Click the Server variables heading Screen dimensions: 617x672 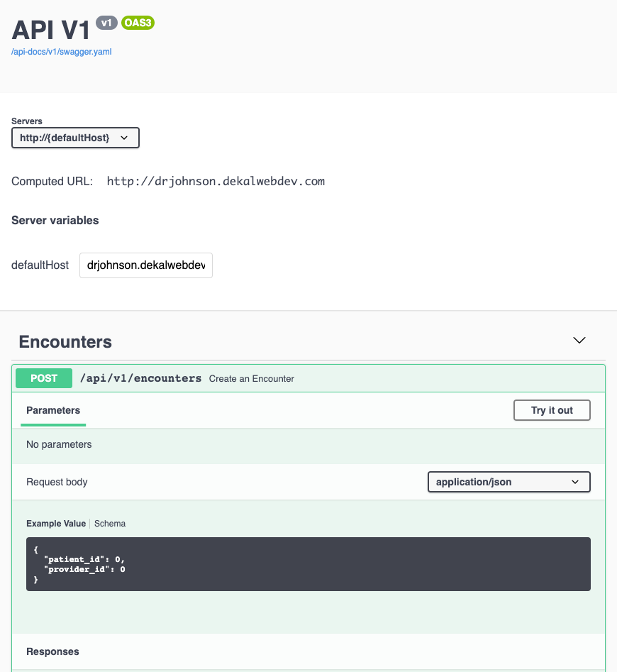point(55,220)
